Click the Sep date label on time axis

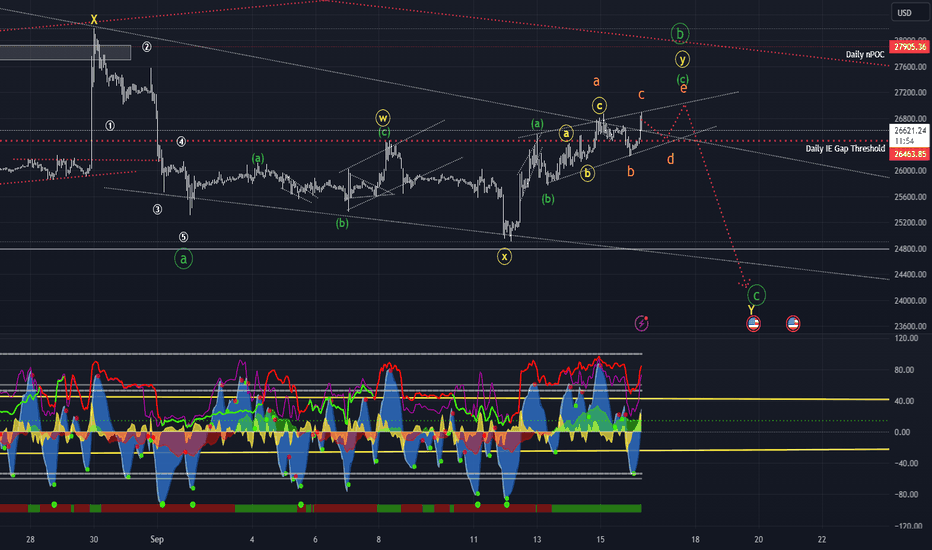(156, 539)
